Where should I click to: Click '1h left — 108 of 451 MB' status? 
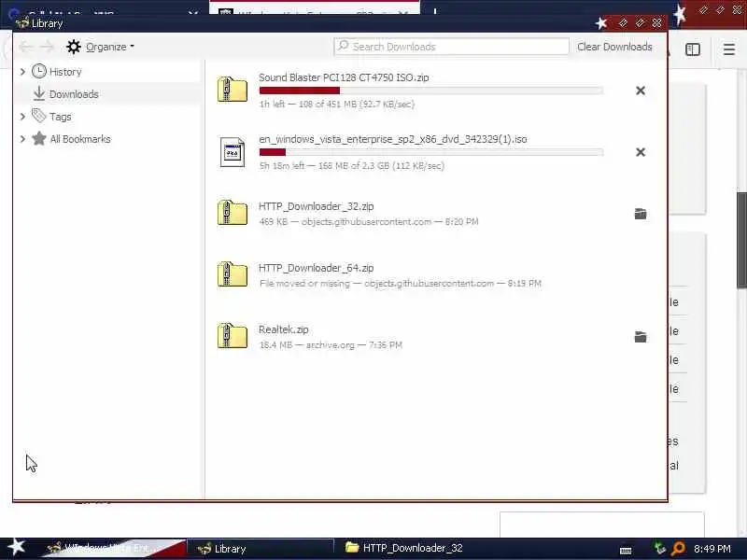click(337, 105)
